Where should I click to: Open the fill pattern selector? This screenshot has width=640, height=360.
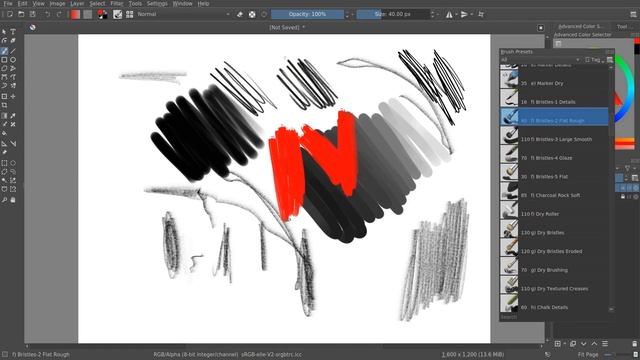point(87,14)
